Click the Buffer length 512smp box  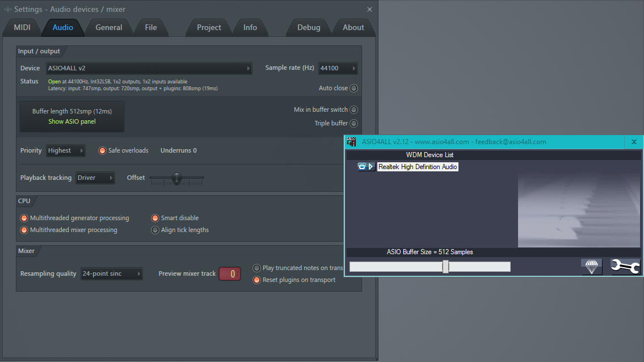click(72, 117)
